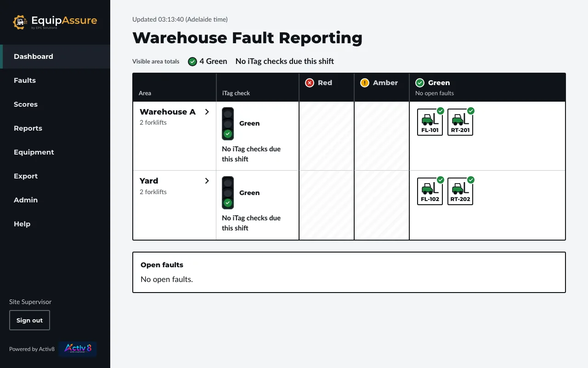588x368 pixels.
Task: Expand Yard row chevron
Action: (207, 181)
